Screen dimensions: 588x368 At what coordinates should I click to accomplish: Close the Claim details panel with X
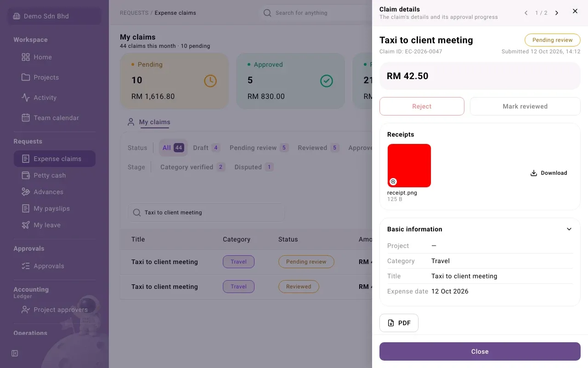(575, 11)
